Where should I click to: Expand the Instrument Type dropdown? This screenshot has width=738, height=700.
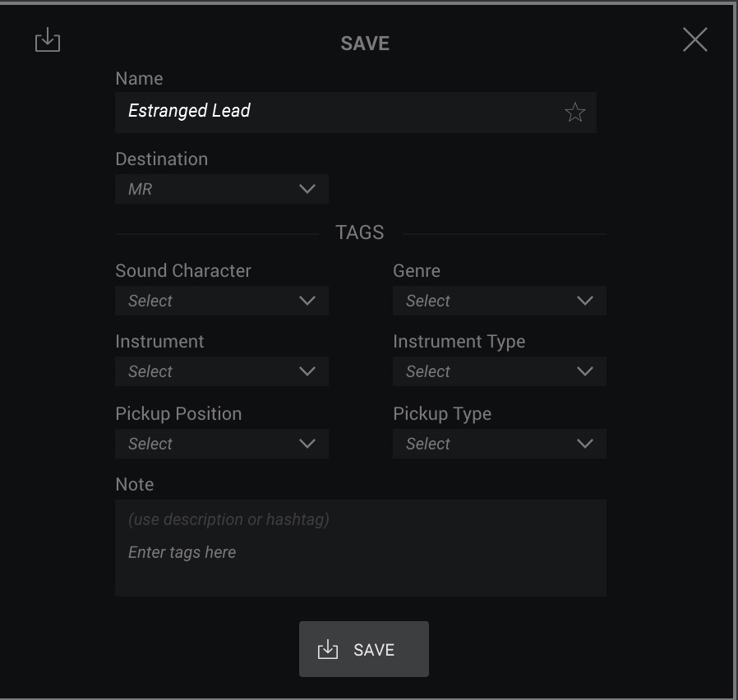500,371
